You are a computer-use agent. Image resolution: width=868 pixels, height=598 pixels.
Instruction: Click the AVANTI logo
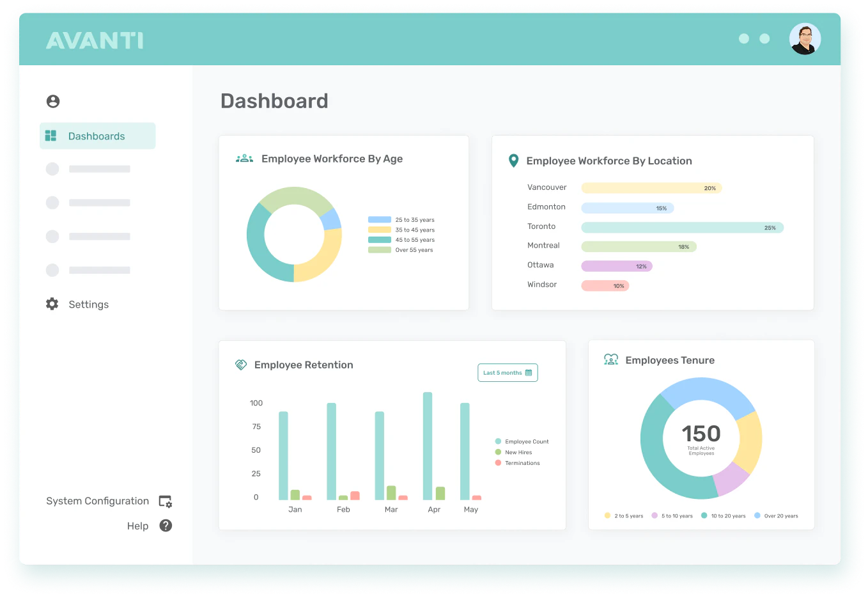95,39
